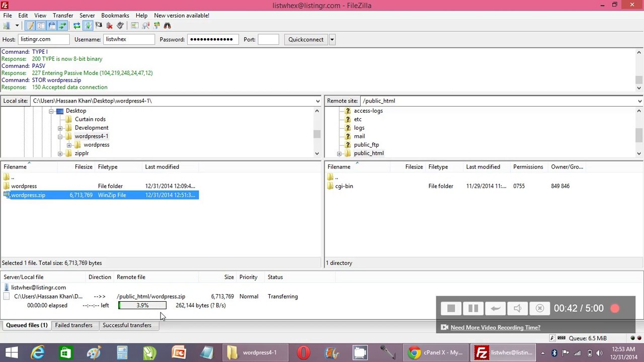Toggle the transfer queue display
This screenshot has width=644, height=362.
(x=62, y=26)
